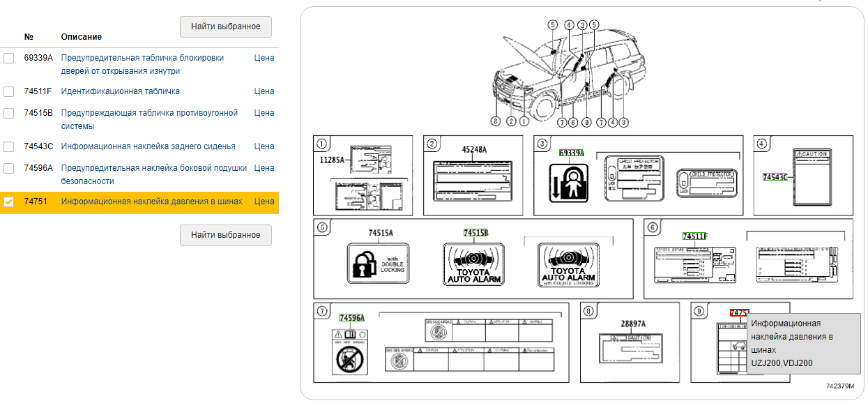This screenshot has width=868, height=403.
Task: Click the child lock warning pictogram
Action: click(x=568, y=183)
